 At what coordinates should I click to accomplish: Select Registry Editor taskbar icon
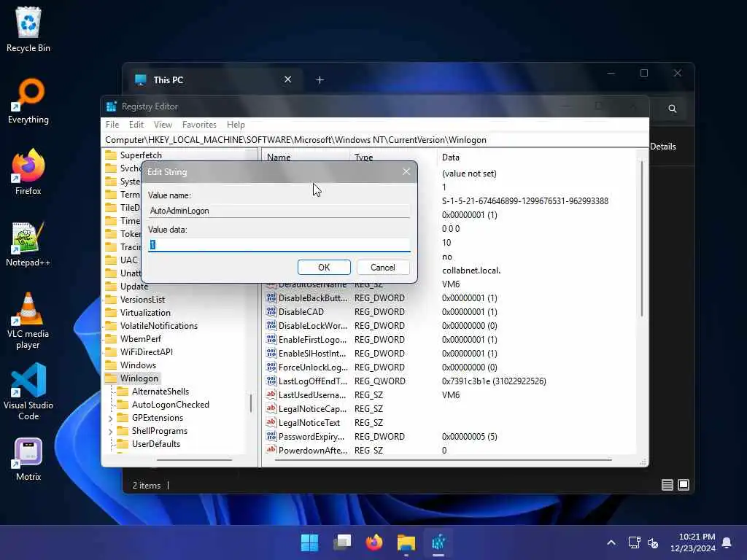(x=438, y=542)
